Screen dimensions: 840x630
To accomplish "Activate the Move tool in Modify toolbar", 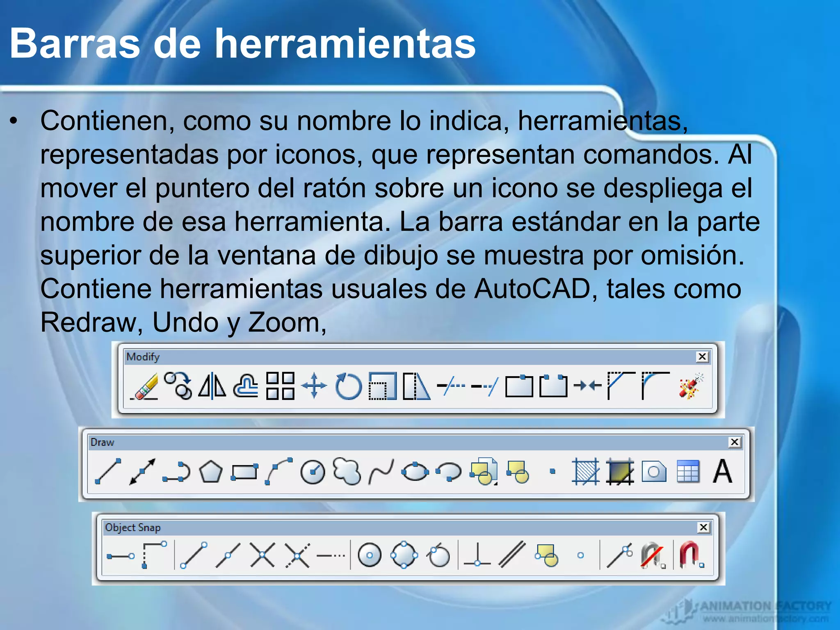I will (314, 386).
